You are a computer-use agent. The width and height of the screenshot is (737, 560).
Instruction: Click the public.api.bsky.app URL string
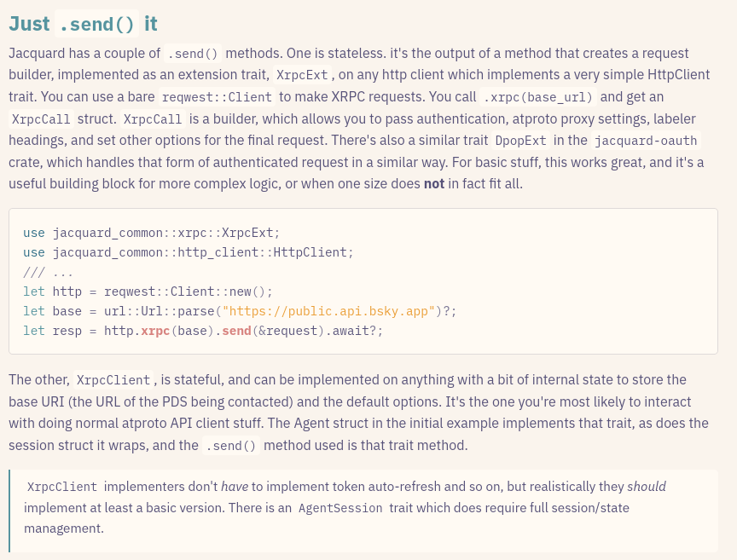point(329,311)
